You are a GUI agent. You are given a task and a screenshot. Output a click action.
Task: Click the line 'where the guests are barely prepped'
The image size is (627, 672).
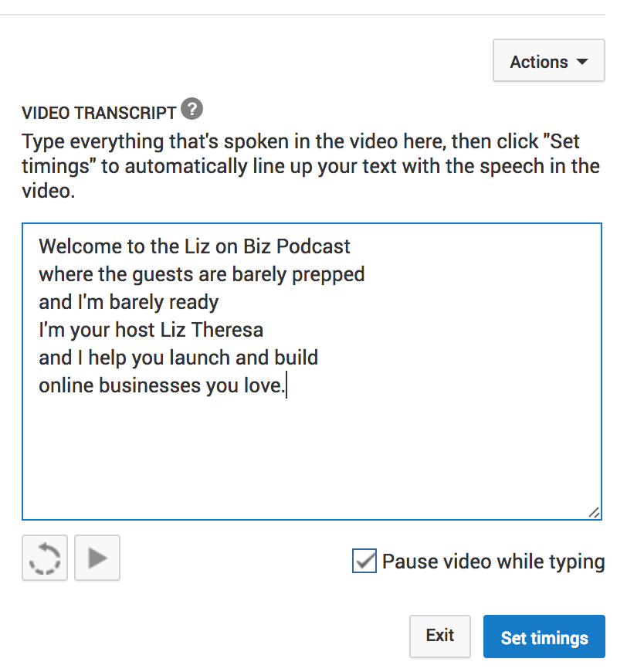click(201, 274)
